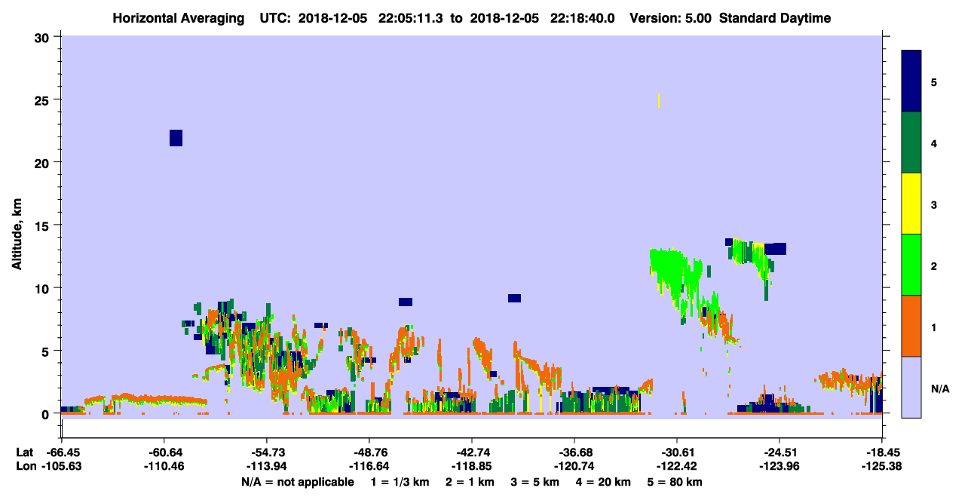Click the latitude value '-18.45'

coord(882,452)
